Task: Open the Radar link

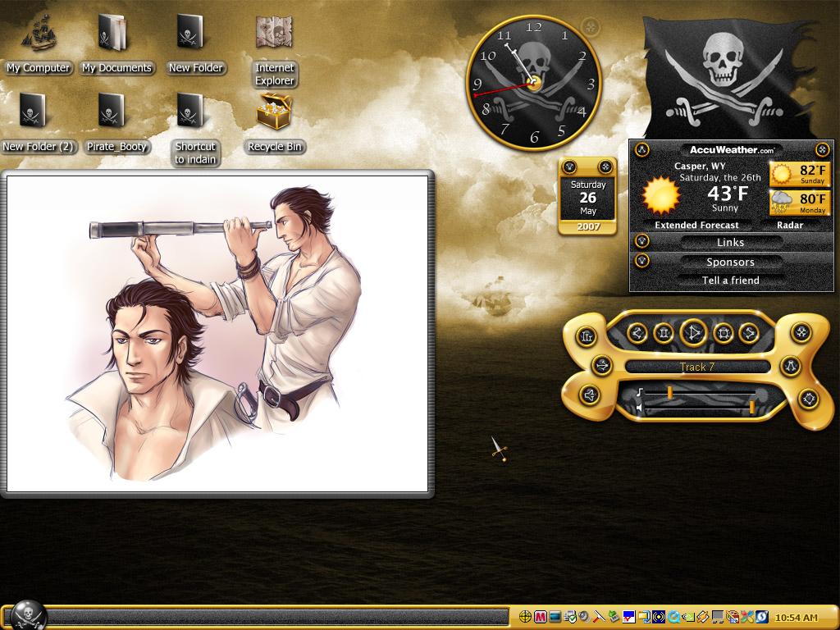Action: point(790,225)
